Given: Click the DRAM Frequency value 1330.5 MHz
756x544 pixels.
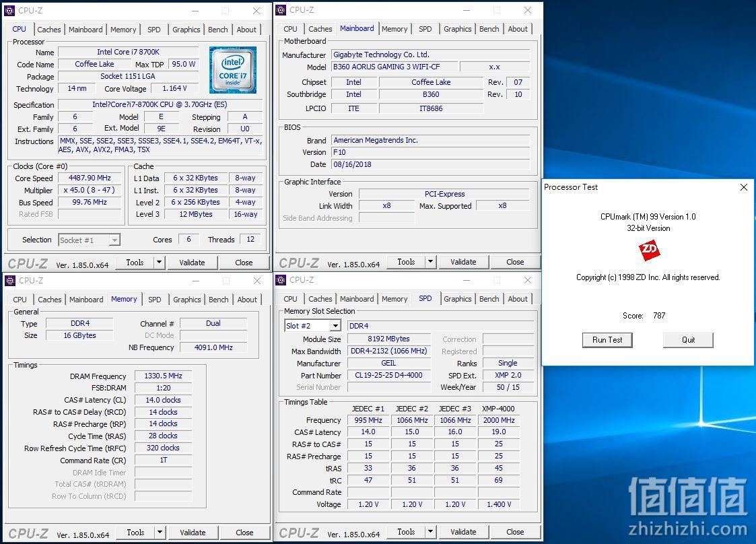Looking at the screenshot, I should point(163,376).
